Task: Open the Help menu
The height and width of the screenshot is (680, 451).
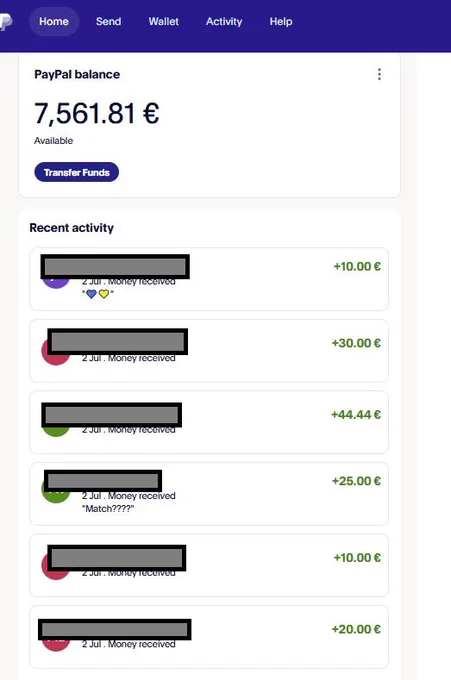Action: (x=281, y=21)
